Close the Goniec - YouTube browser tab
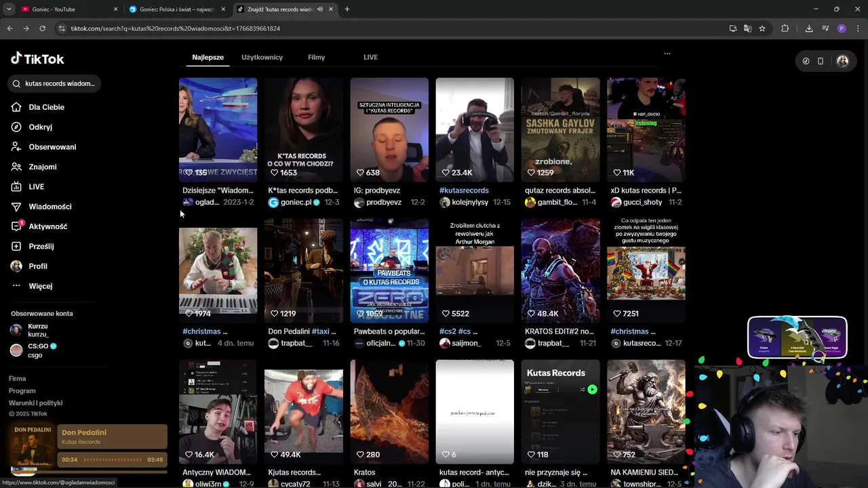 click(x=115, y=9)
